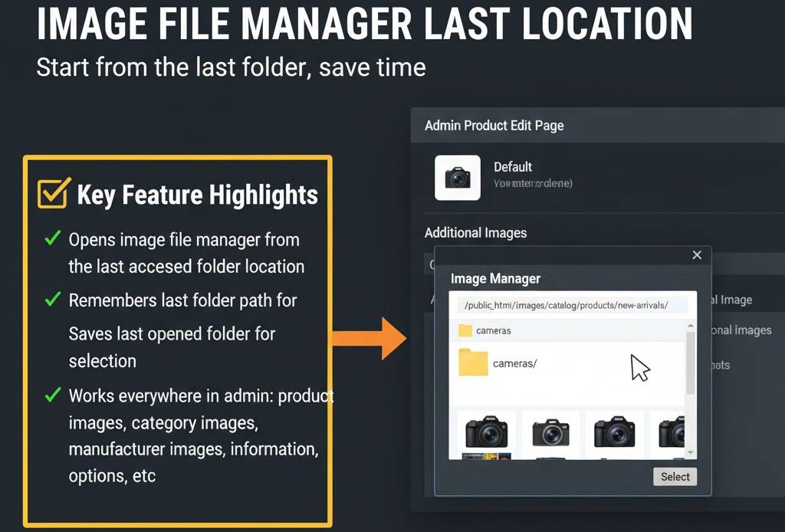Close the Image Manager dialog
This screenshot has height=532, width=785.
tap(697, 255)
